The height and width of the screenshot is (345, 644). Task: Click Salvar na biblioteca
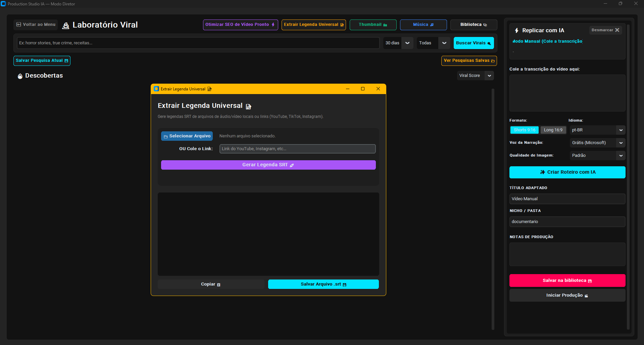(x=567, y=281)
